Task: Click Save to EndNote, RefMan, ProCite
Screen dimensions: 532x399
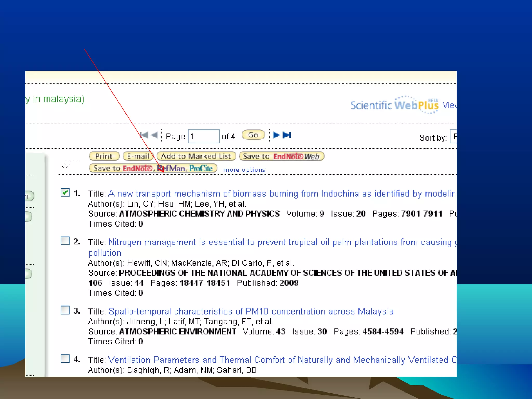Action: tap(153, 168)
